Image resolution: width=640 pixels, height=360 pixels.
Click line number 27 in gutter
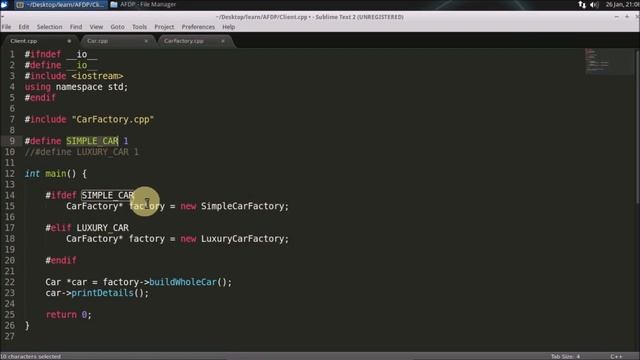point(9,337)
